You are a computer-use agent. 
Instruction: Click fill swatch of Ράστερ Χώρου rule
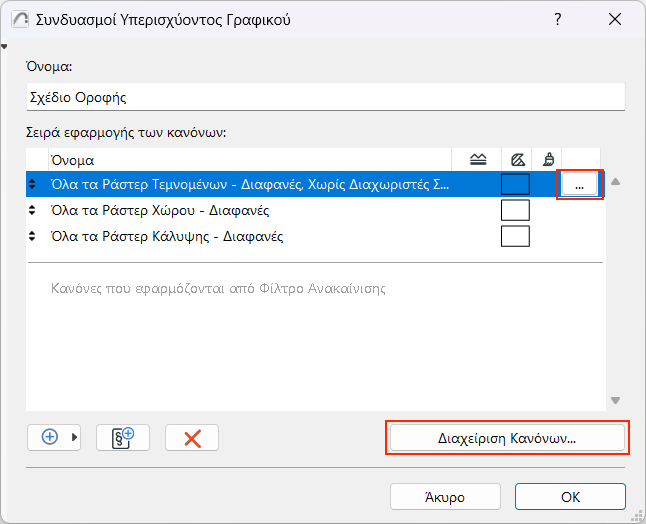click(515, 210)
